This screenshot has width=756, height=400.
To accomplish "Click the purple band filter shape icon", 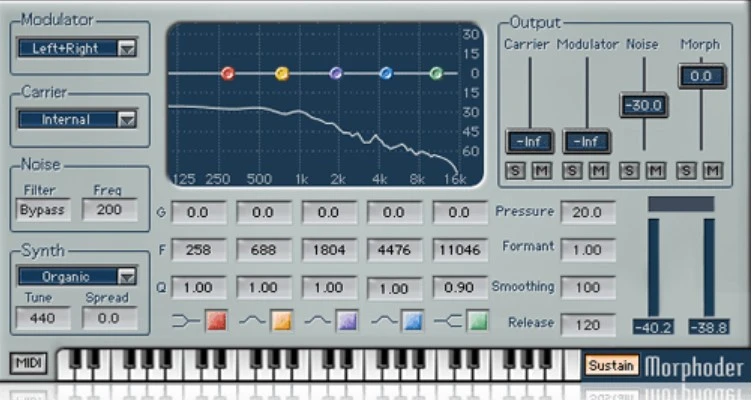I will (x=347, y=321).
